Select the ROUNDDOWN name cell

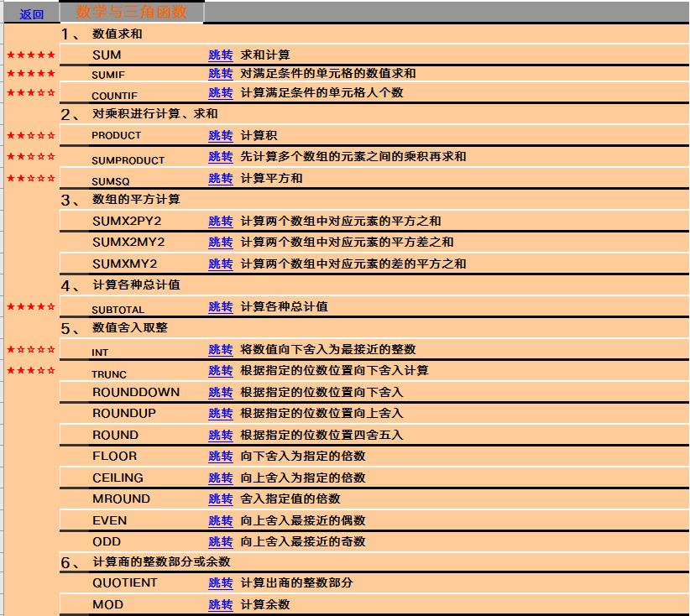tap(136, 392)
